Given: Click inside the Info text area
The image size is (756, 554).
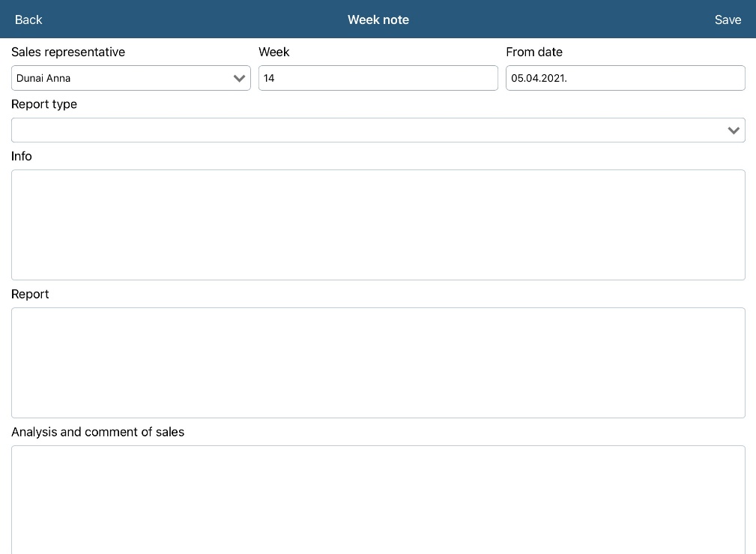Looking at the screenshot, I should (378, 225).
